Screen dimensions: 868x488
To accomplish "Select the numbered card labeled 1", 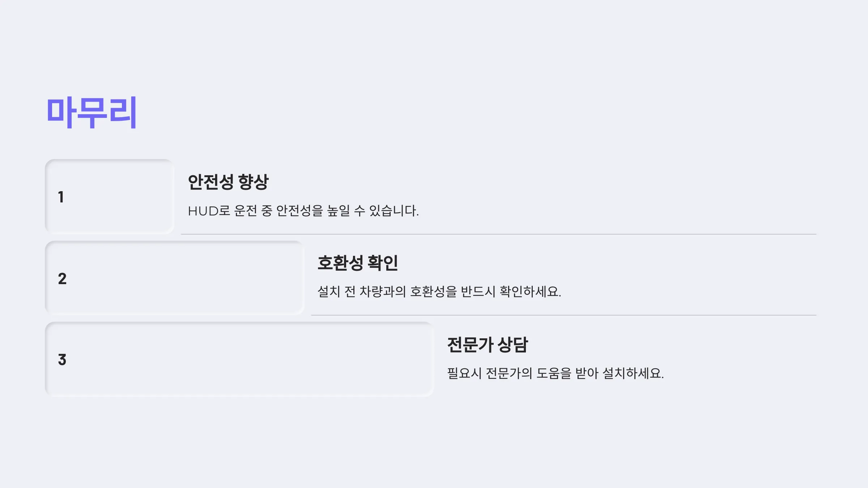I will (x=109, y=196).
